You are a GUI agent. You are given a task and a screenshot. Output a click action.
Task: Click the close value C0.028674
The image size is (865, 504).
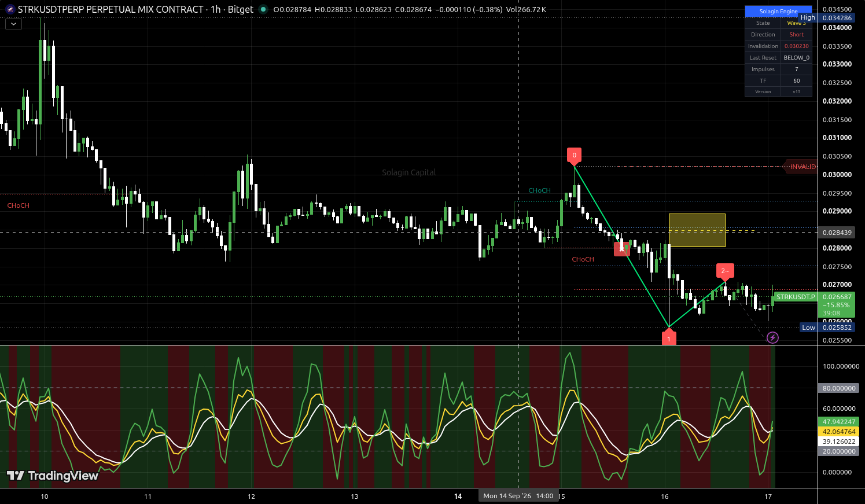pyautogui.click(x=413, y=9)
